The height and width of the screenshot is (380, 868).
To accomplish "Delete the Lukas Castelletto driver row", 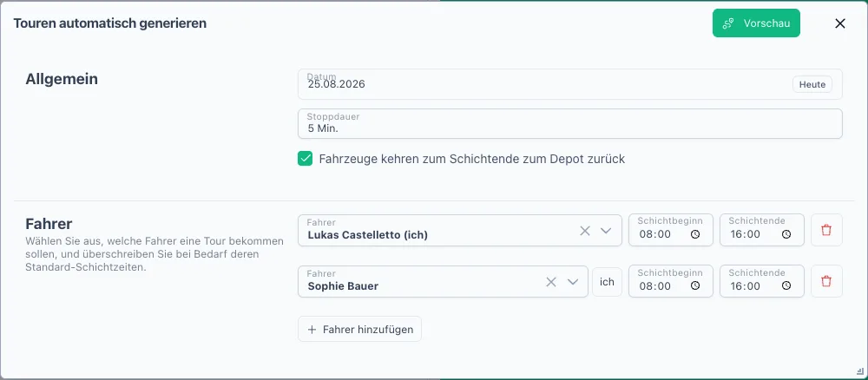I will click(x=826, y=230).
